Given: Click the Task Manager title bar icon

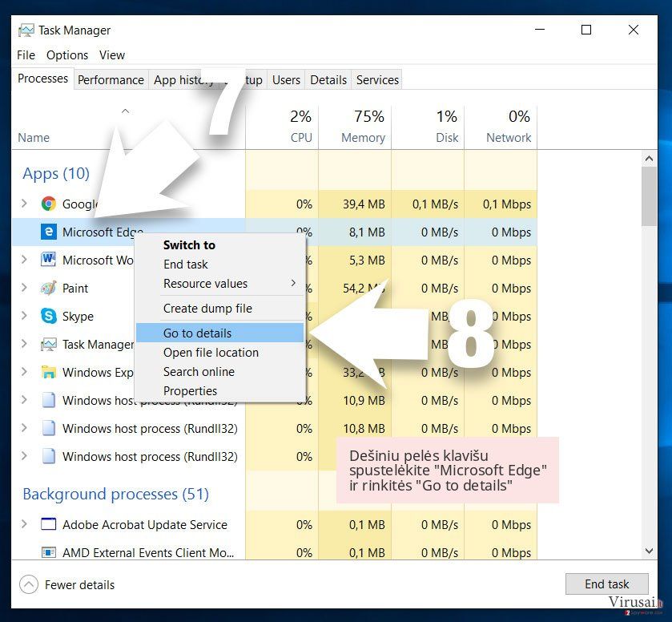Looking at the screenshot, I should pos(26,30).
